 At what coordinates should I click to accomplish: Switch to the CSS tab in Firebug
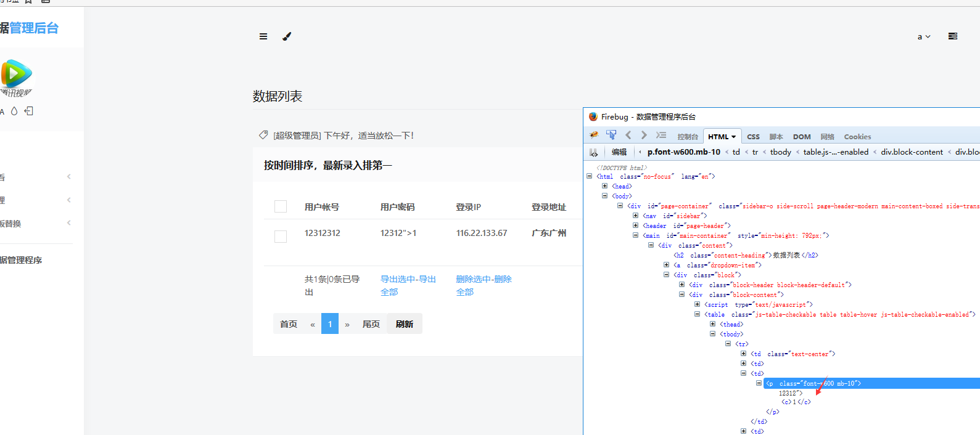click(753, 137)
